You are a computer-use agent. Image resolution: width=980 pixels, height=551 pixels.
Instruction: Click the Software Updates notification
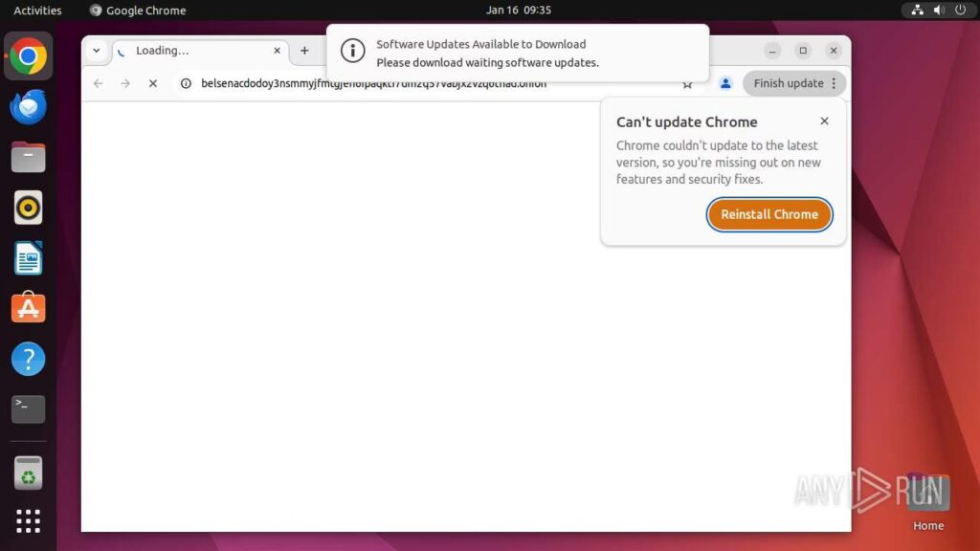pyautogui.click(x=517, y=54)
